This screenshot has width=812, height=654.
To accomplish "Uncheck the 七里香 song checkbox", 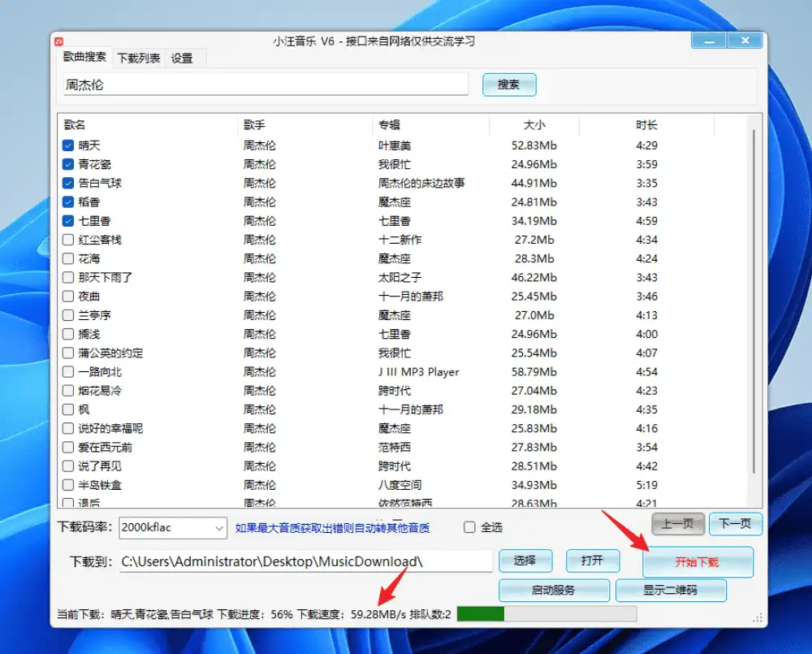I will (x=68, y=221).
